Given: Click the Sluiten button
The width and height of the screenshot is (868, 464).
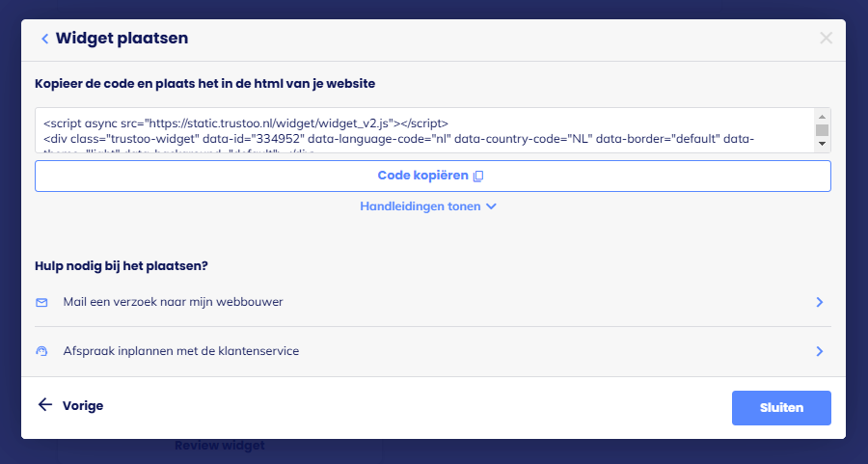Looking at the screenshot, I should (781, 408).
